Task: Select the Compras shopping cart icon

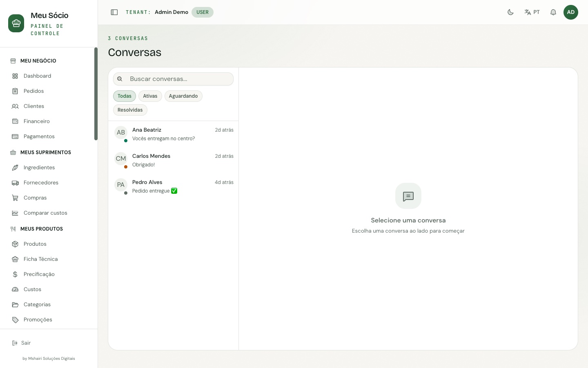Action: tap(15, 198)
